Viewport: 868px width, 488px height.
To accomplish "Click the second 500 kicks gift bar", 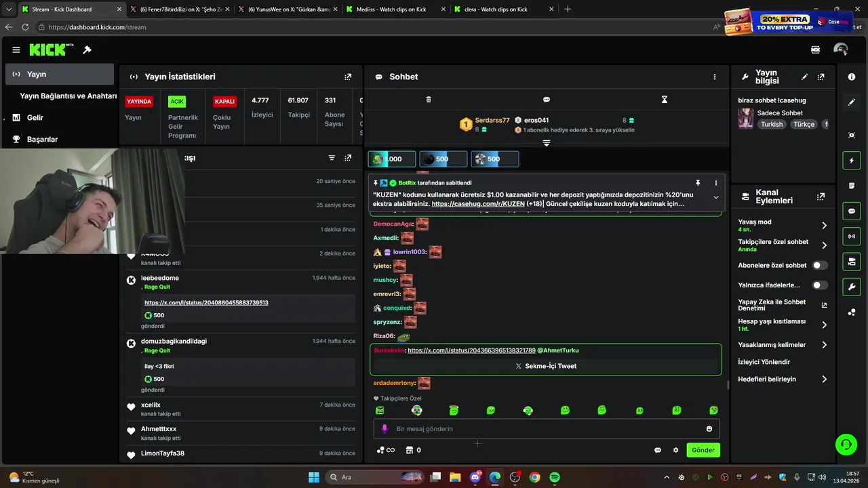I will (495, 159).
